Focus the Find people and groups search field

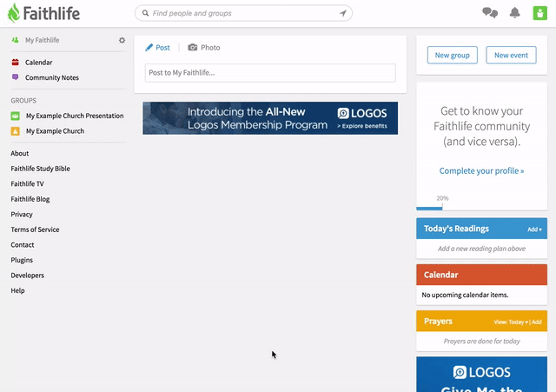[243, 13]
